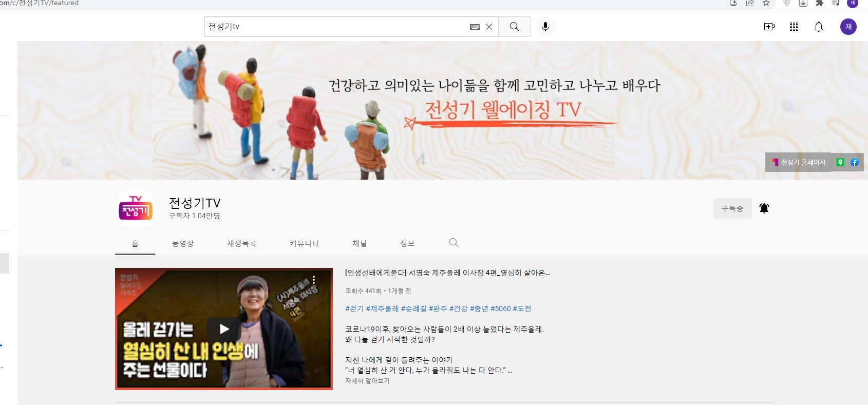Click the install/download page icon in address bar
Image resolution: width=868 pixels, height=405 pixels.
[733, 3]
